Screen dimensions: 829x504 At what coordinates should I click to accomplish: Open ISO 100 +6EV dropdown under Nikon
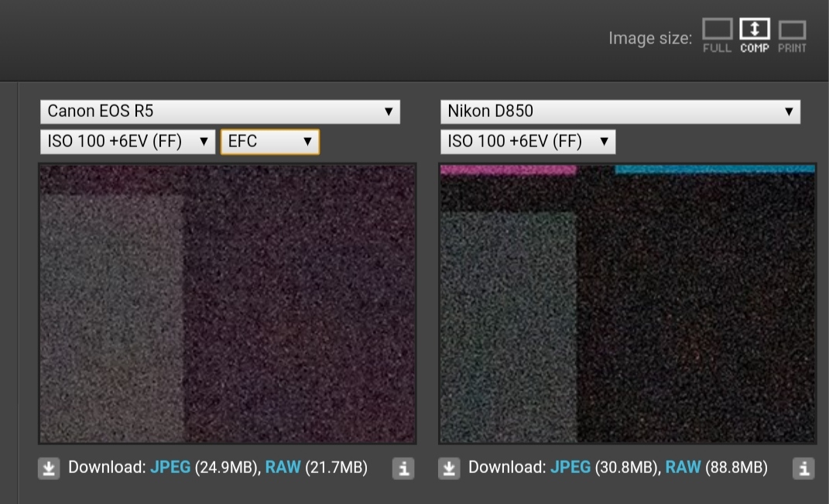(528, 142)
